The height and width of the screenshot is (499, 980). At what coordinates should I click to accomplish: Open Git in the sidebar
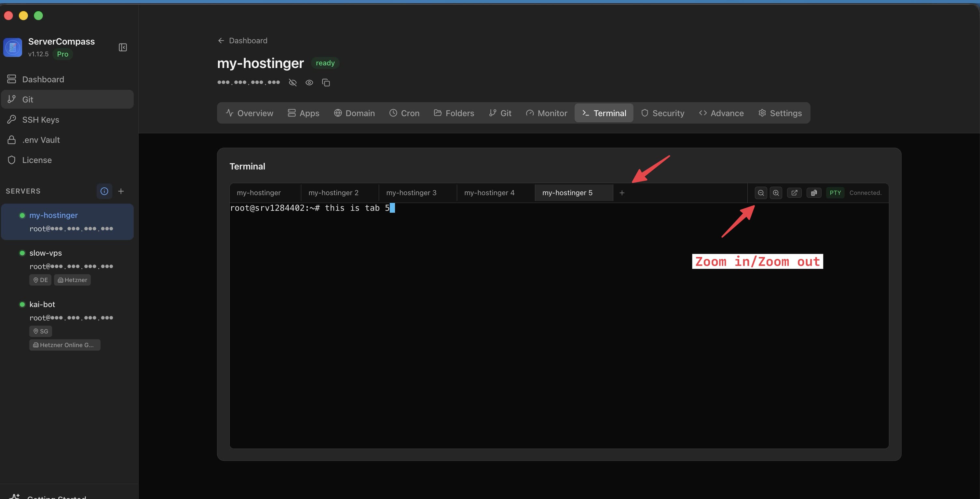(67, 99)
